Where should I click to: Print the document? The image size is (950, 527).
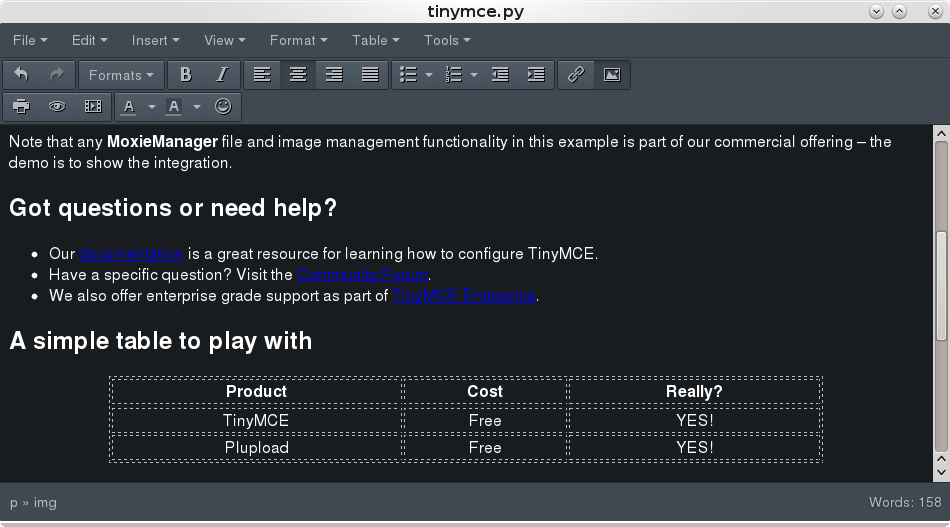pos(21,107)
